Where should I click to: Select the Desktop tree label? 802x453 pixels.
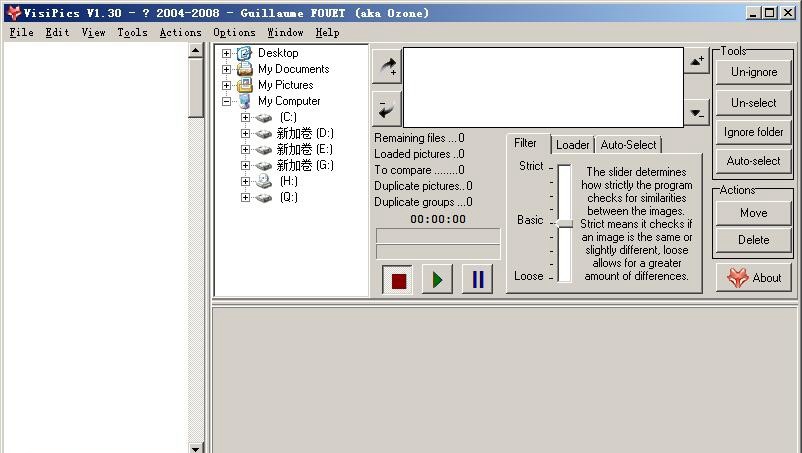point(278,53)
